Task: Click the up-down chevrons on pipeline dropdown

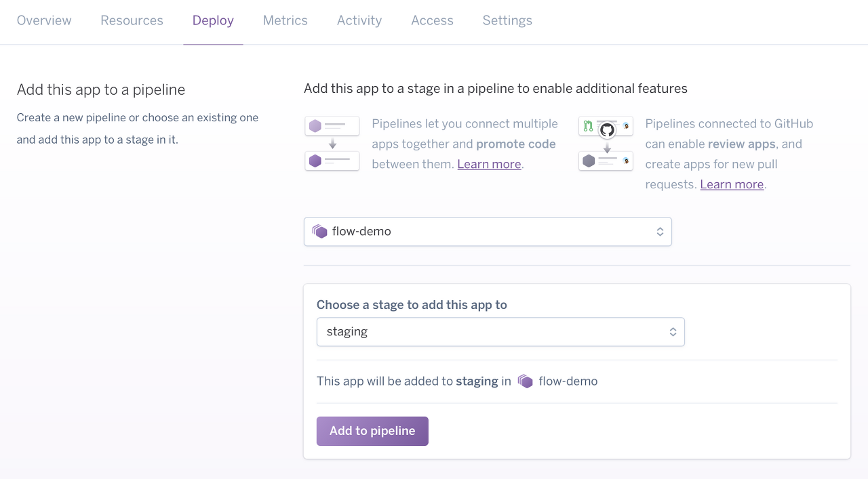Action: pyautogui.click(x=660, y=232)
